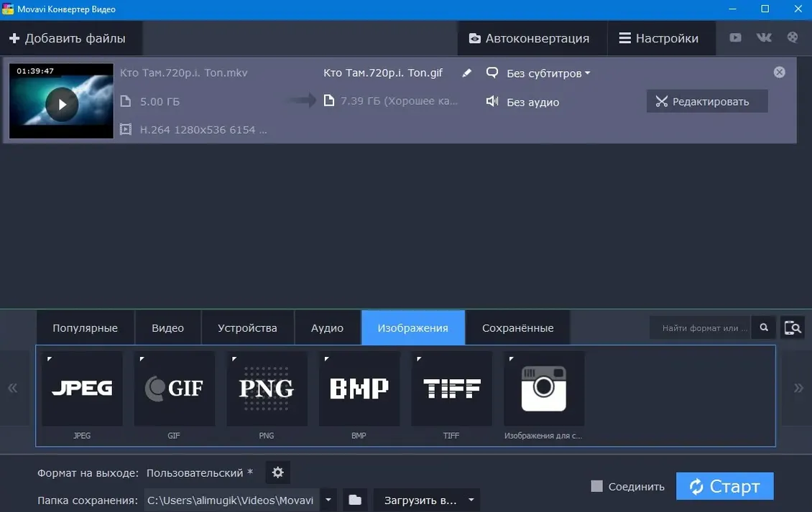The image size is (812, 512).
Task: Click the Редактировать button
Action: (x=707, y=101)
